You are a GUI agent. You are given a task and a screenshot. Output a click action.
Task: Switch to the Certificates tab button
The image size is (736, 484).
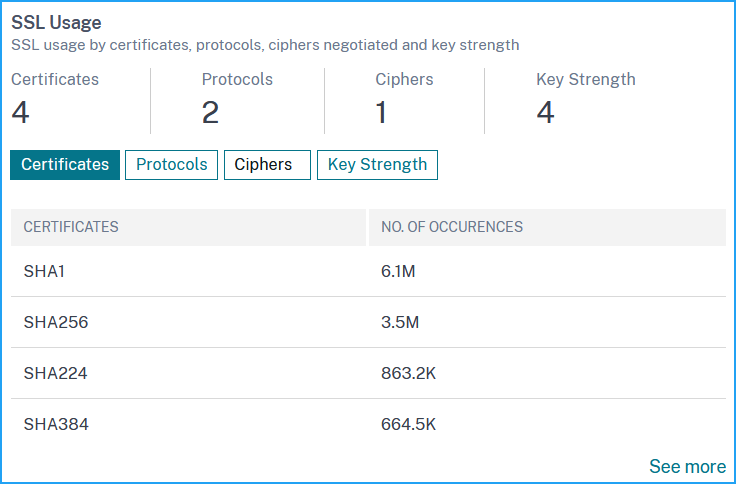click(x=65, y=165)
